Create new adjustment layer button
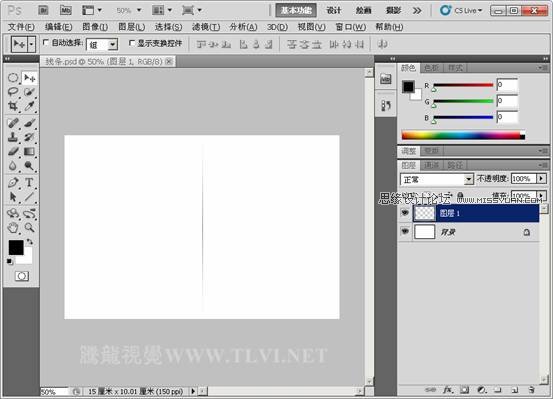 point(481,390)
